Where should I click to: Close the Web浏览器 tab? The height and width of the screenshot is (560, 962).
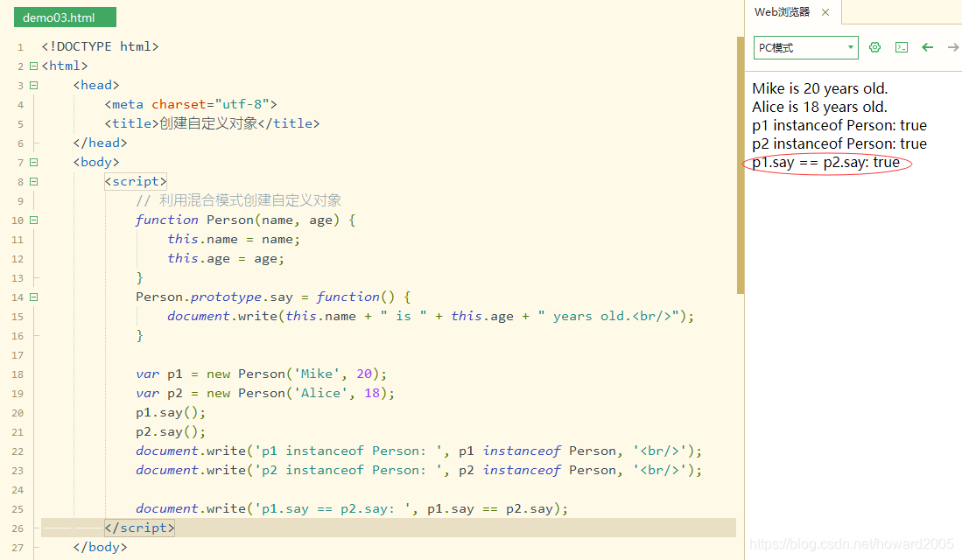[825, 12]
